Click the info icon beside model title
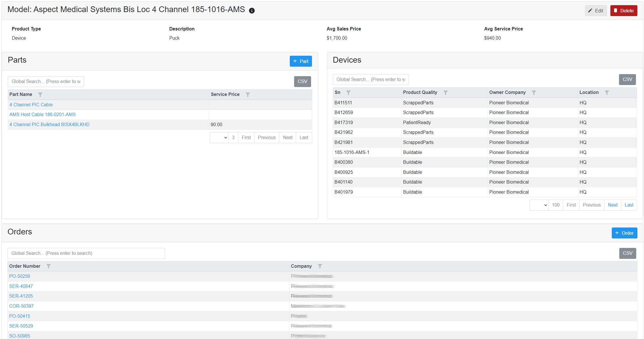 coord(252,11)
